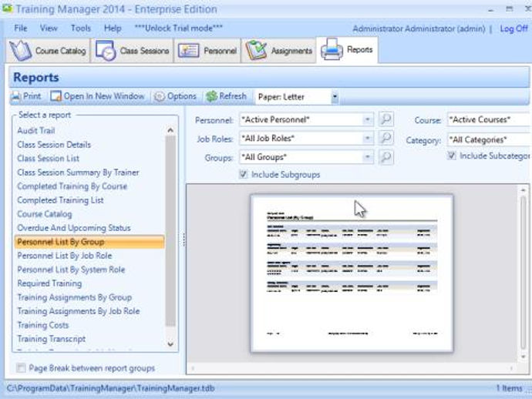The image size is (532, 399).
Task: Select the Class Session List report
Action: click(48, 159)
